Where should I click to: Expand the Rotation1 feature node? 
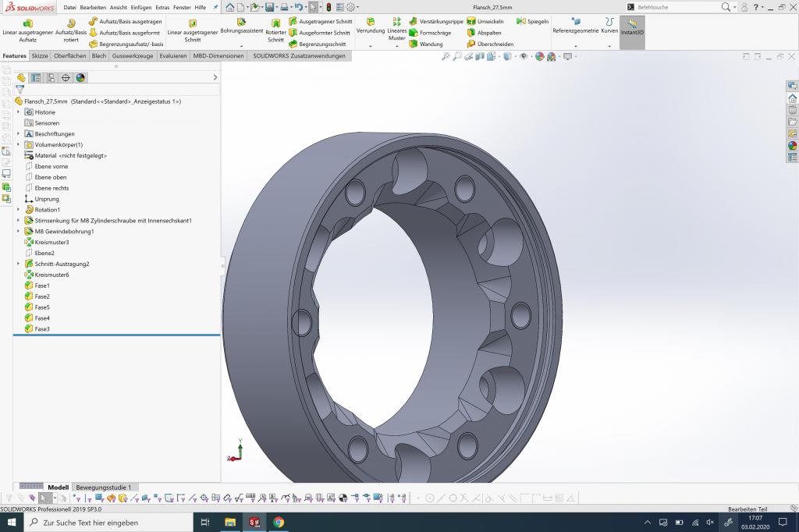point(18,210)
